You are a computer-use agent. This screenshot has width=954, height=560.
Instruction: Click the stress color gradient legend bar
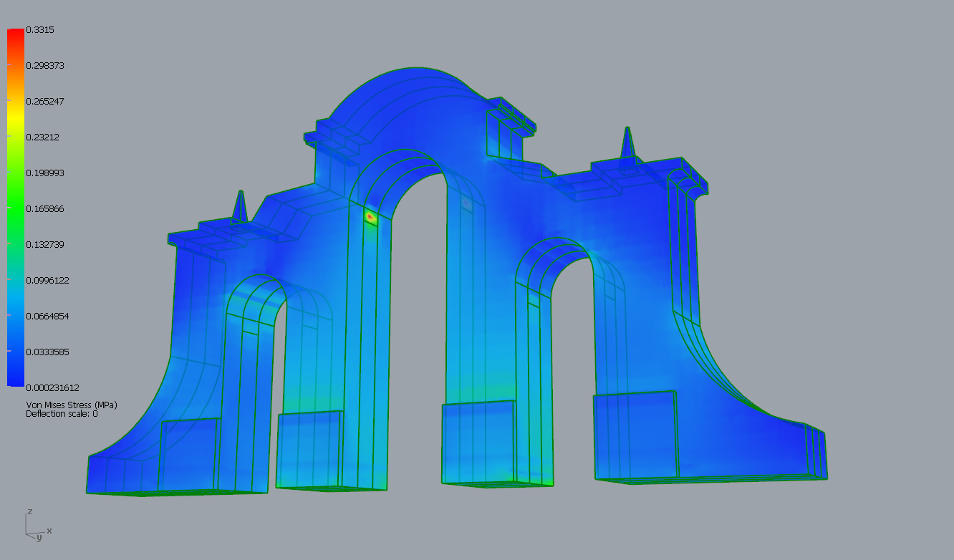click(16, 208)
